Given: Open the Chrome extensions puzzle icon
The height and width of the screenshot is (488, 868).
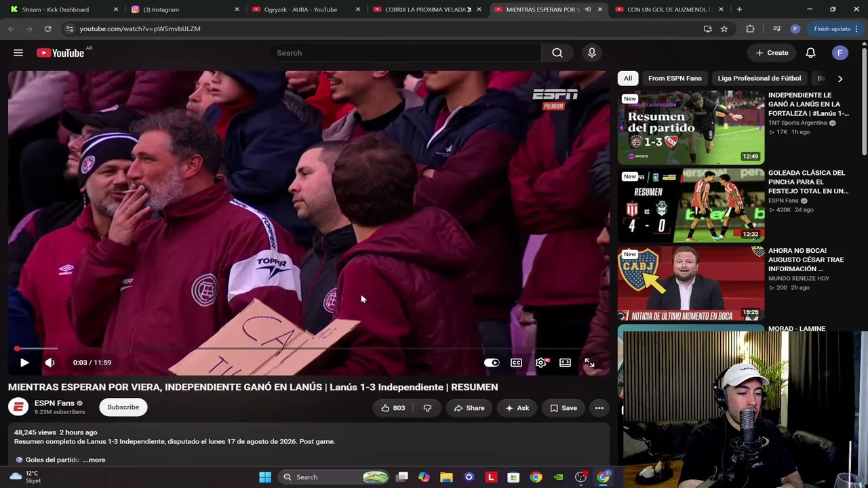Looking at the screenshot, I should click(x=750, y=28).
